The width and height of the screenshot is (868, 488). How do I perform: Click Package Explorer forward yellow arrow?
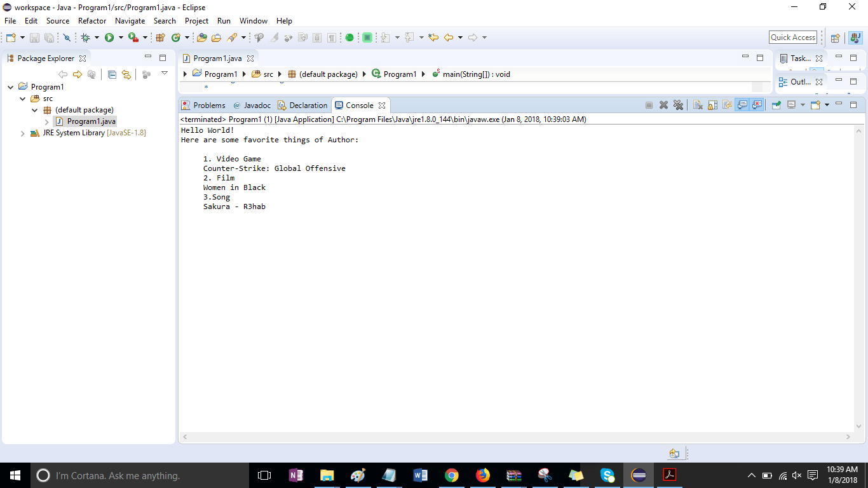[x=78, y=74]
